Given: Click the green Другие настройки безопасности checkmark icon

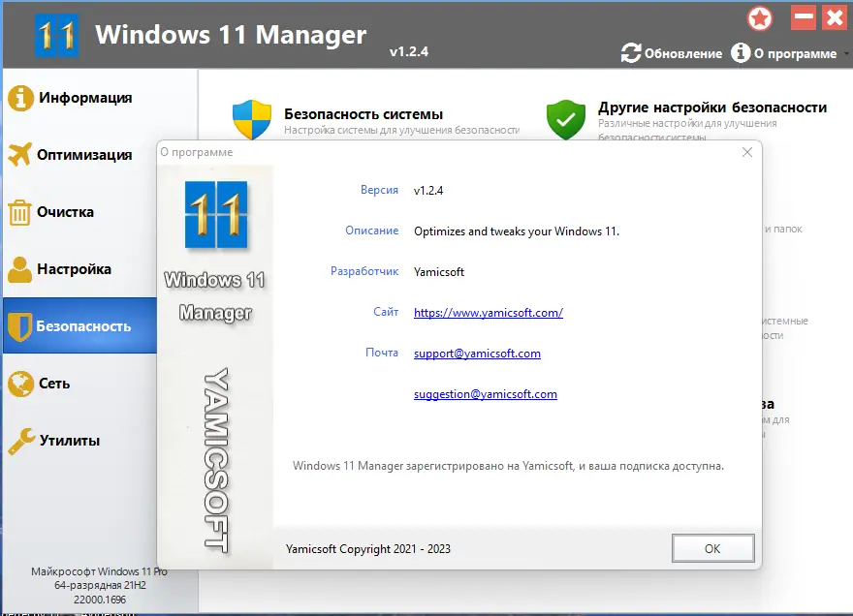Looking at the screenshot, I should click(566, 117).
